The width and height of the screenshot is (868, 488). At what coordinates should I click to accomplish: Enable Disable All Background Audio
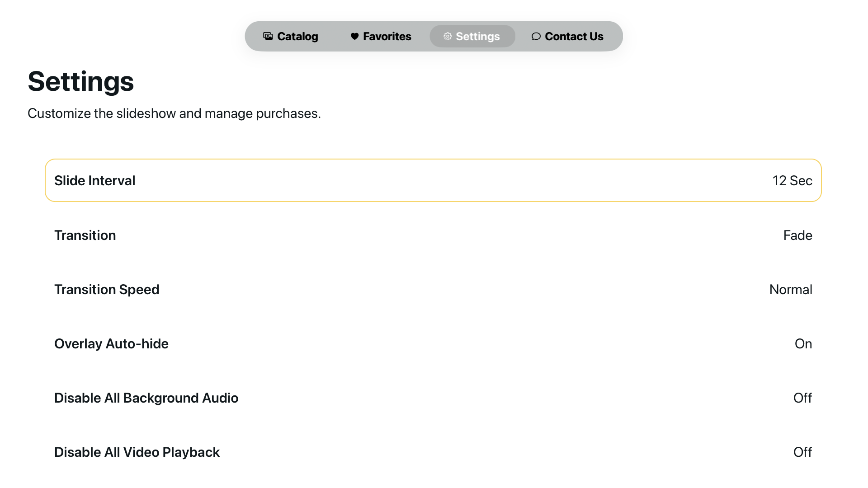(433, 398)
